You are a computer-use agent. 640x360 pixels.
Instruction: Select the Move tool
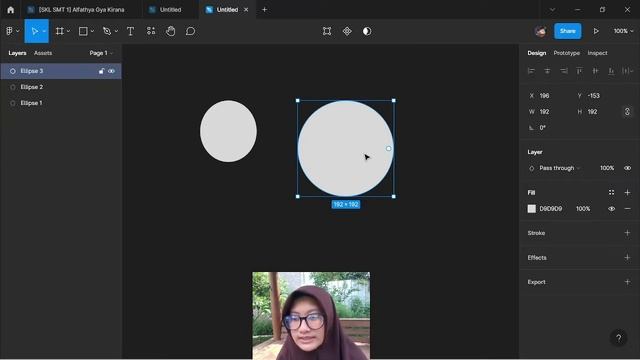(34, 31)
